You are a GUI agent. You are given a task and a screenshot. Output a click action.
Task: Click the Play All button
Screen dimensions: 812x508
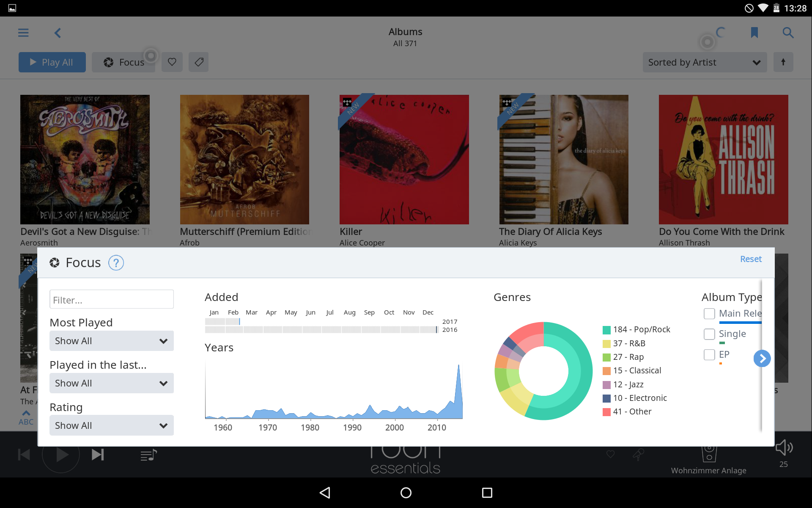[52, 62]
